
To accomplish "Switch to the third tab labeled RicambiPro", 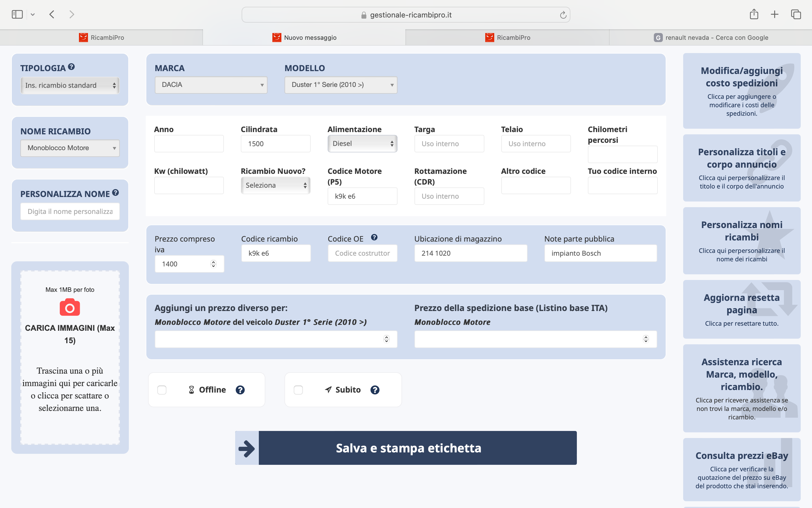I will pos(507,38).
